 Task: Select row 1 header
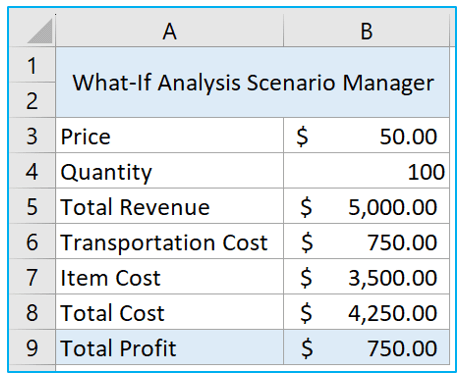[x=32, y=65]
